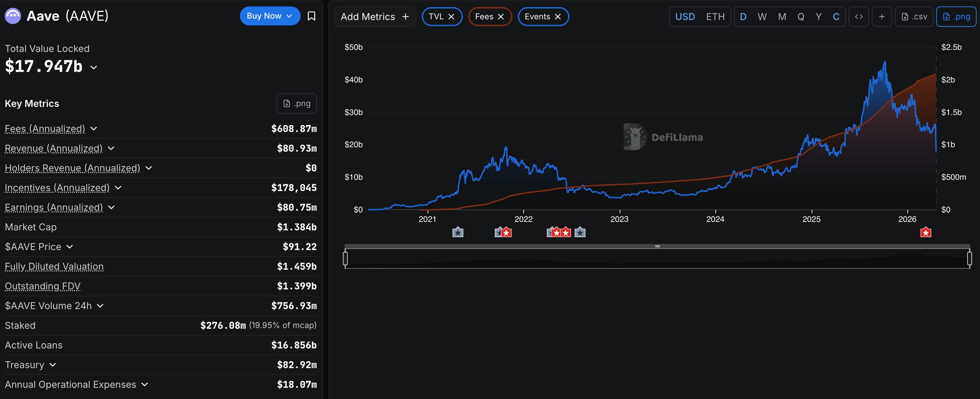Click the gray event marker after mid-2022
Viewport: 980px width, 399px height.
click(x=580, y=232)
